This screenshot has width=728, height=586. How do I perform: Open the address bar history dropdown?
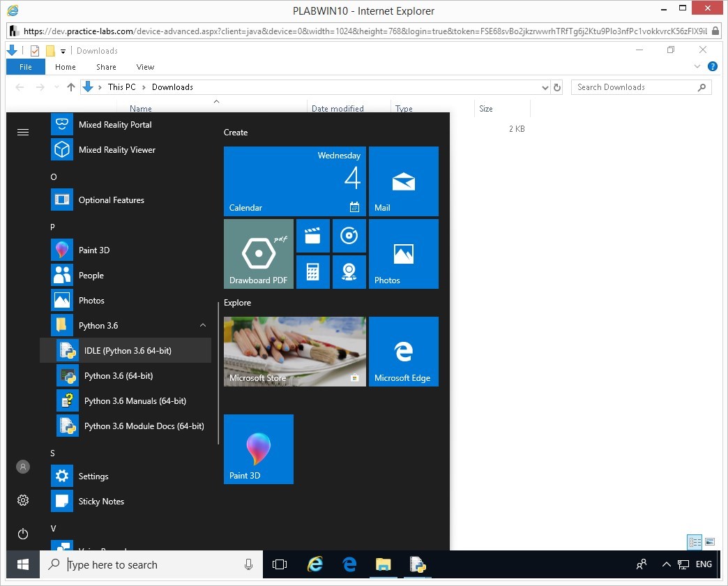click(x=545, y=88)
